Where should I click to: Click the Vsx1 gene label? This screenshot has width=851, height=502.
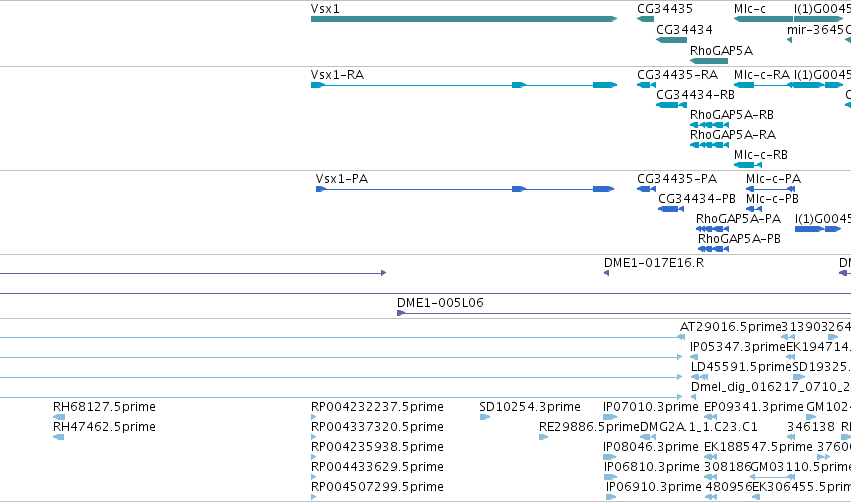pos(325,9)
